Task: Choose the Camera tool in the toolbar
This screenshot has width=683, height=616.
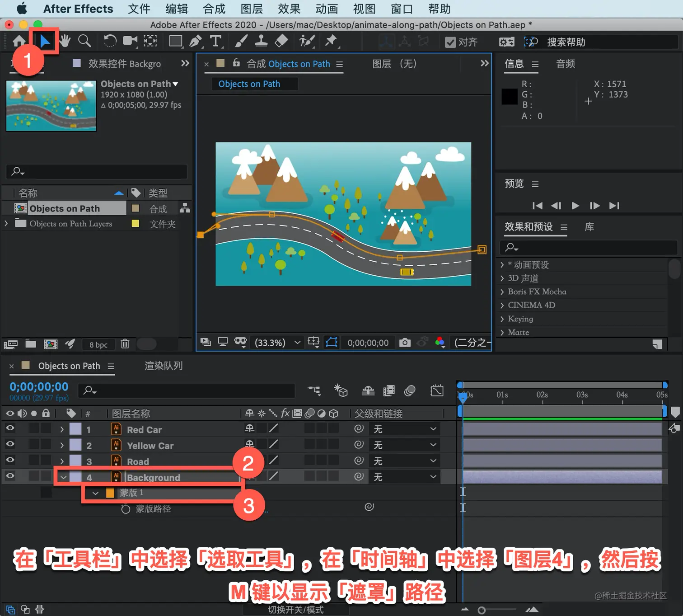Action: tap(130, 41)
